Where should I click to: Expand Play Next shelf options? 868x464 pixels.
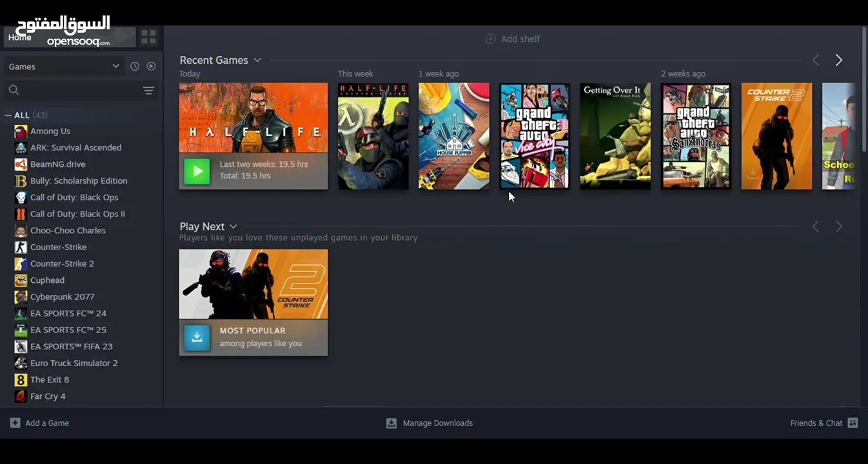pos(233,226)
